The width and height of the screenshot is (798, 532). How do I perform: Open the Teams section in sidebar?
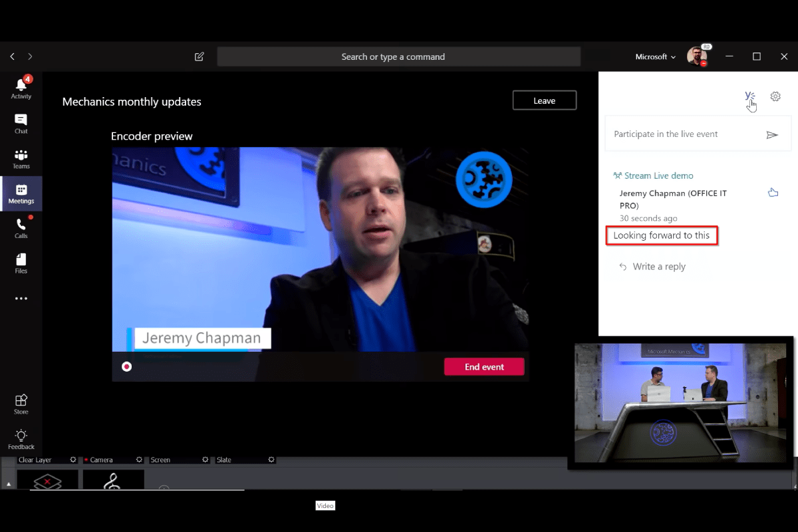21,157
